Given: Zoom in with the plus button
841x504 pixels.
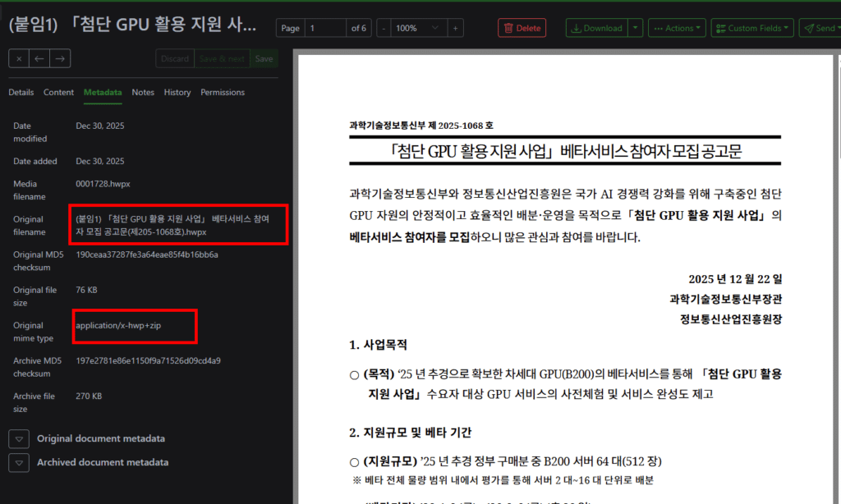Looking at the screenshot, I should pyautogui.click(x=455, y=28).
